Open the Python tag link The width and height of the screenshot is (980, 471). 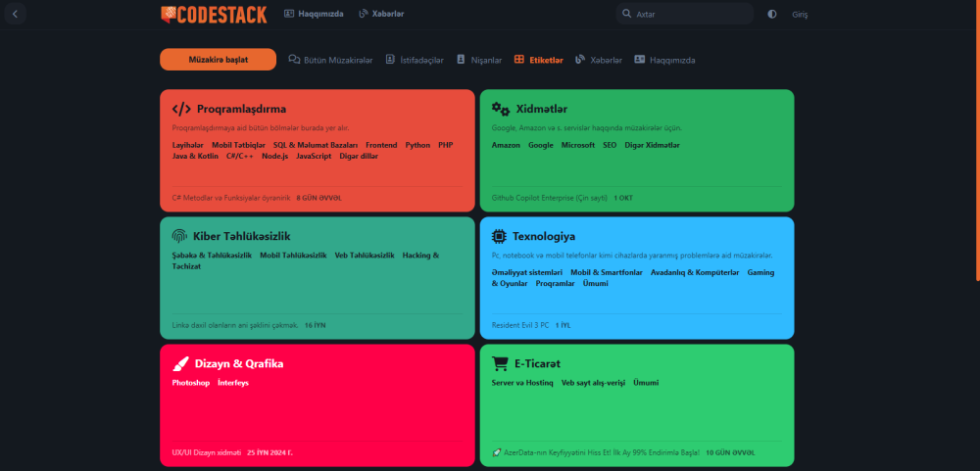click(x=417, y=145)
